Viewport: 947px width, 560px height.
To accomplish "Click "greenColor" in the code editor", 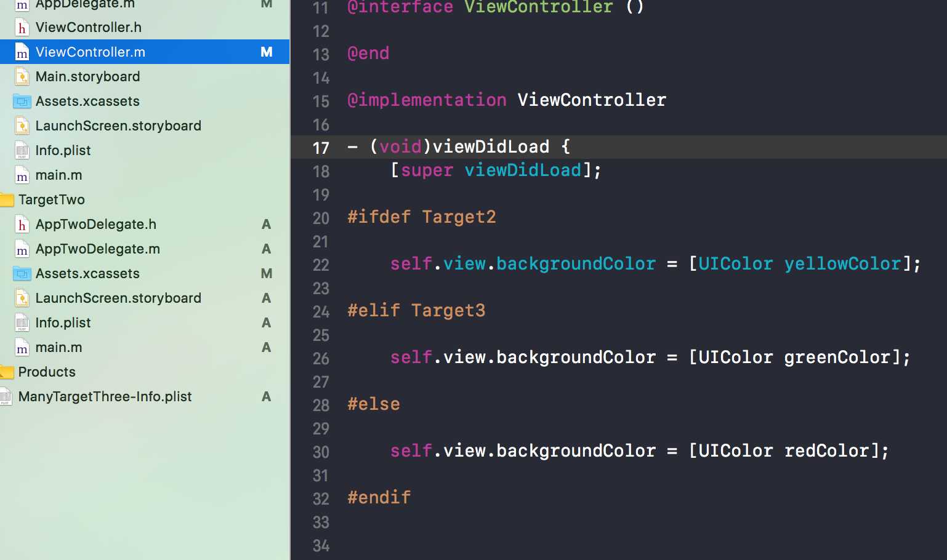I will click(x=837, y=357).
